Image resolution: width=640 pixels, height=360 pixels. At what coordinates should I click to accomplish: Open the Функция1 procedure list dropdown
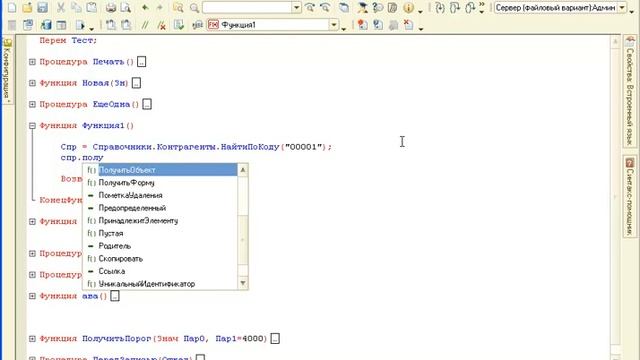click(x=334, y=25)
